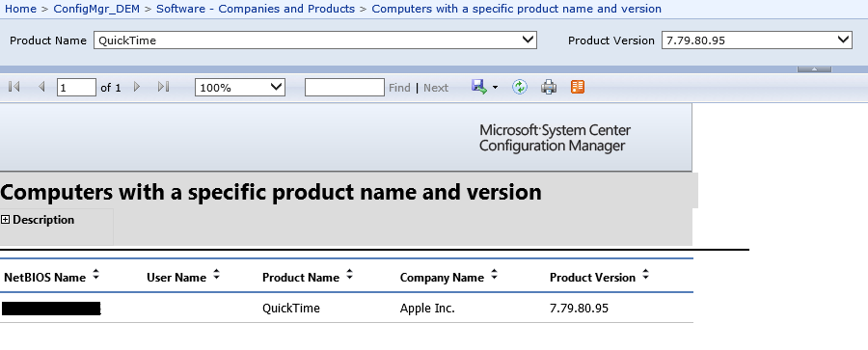Open Software - Companies and Products link
The width and height of the screenshot is (868, 350).
tap(256, 9)
